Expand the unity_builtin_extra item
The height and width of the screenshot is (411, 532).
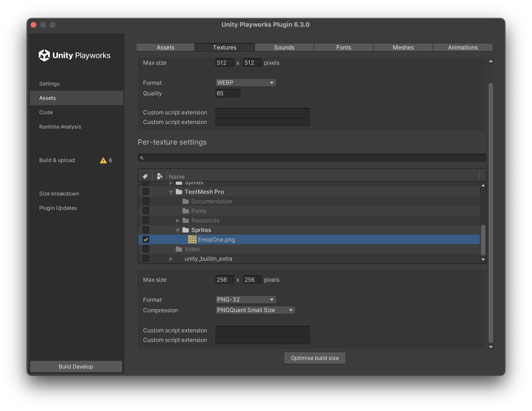click(171, 259)
